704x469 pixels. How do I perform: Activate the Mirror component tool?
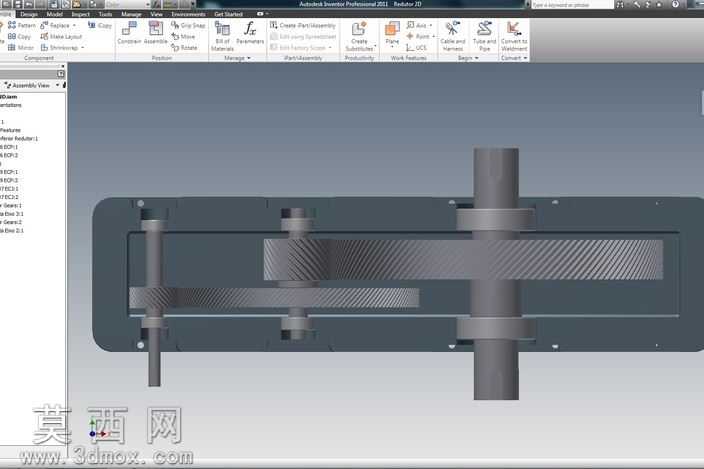(21, 47)
